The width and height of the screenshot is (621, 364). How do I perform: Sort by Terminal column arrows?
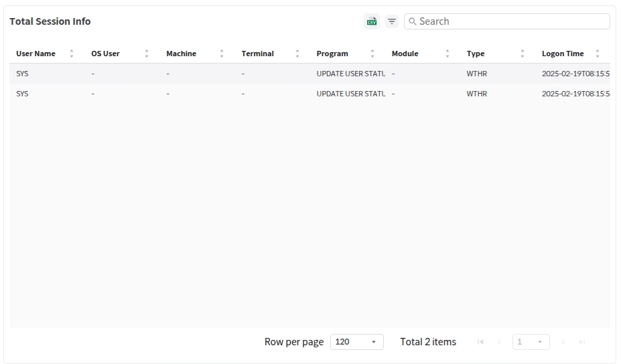coord(297,54)
